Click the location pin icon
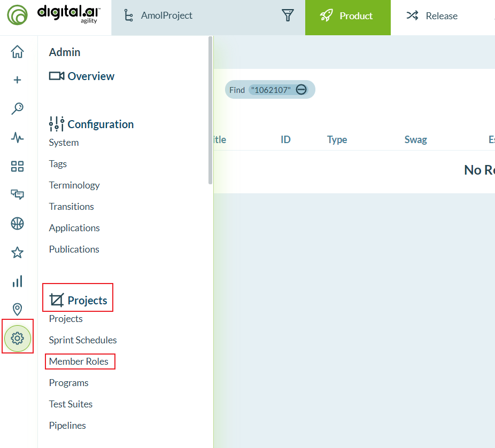Screen dimensions: 495x448 (18, 309)
